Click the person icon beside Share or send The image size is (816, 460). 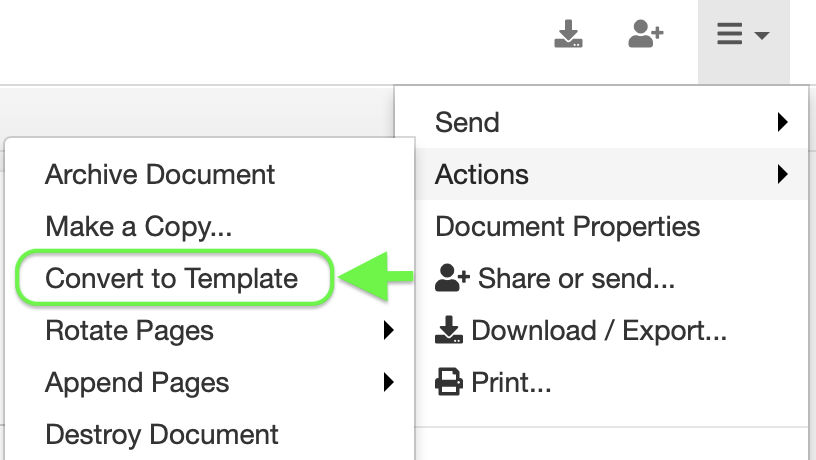click(454, 278)
